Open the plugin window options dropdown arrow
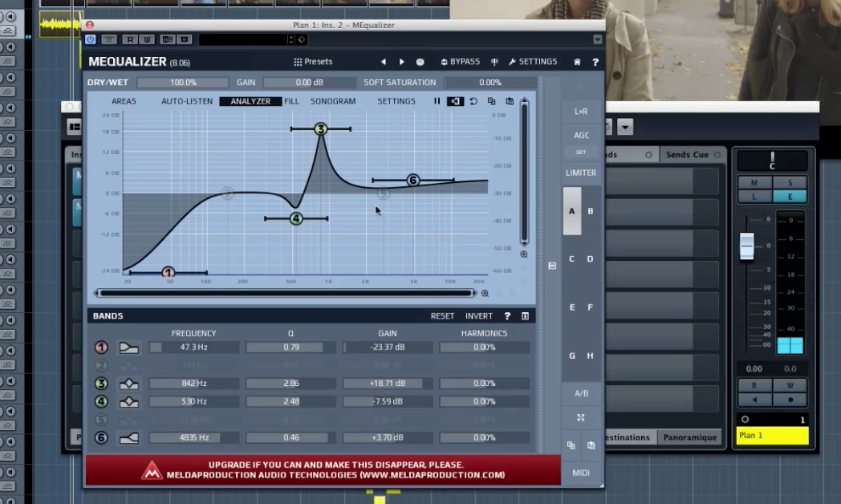The image size is (841, 504). coord(598,39)
